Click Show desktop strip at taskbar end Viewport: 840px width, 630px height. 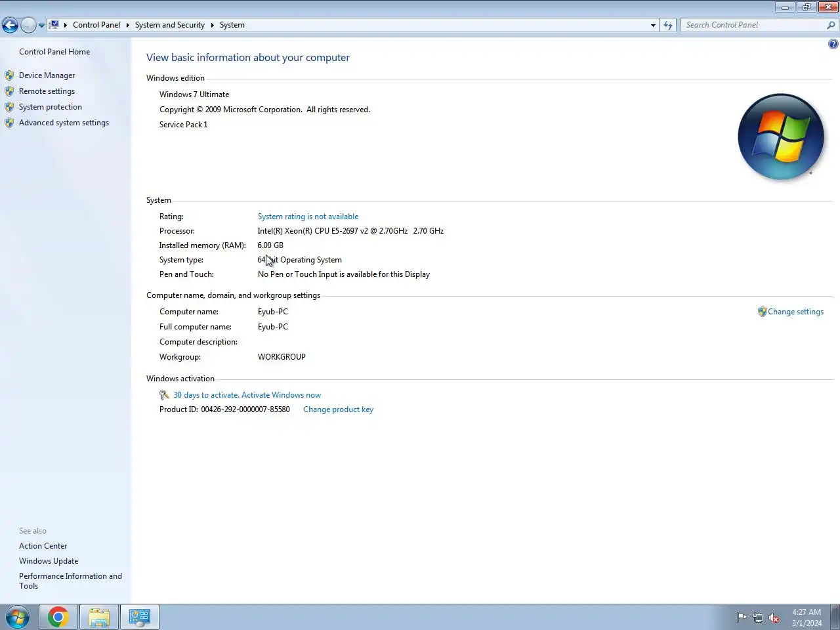coord(835,618)
